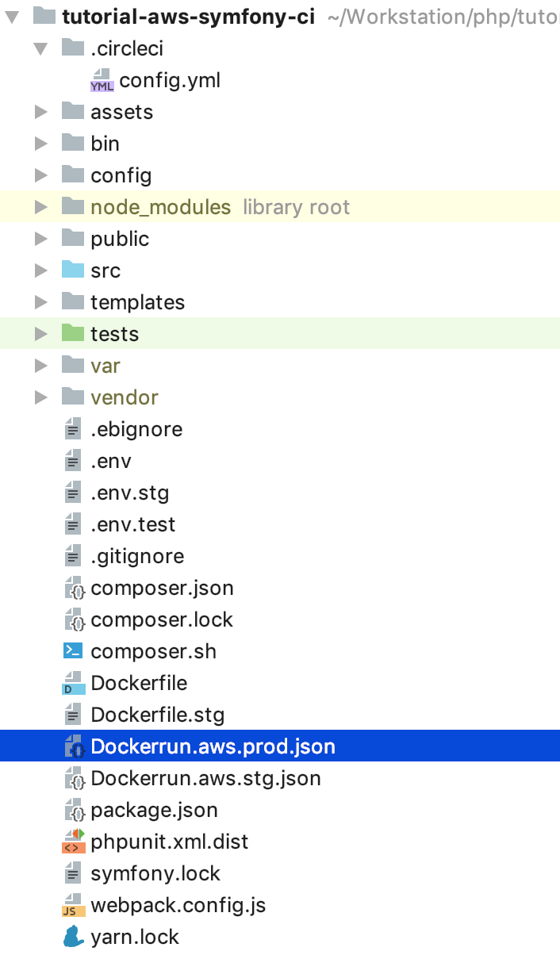This screenshot has width=560, height=955.
Task: Expand the templates folder arrow
Action: point(41,302)
